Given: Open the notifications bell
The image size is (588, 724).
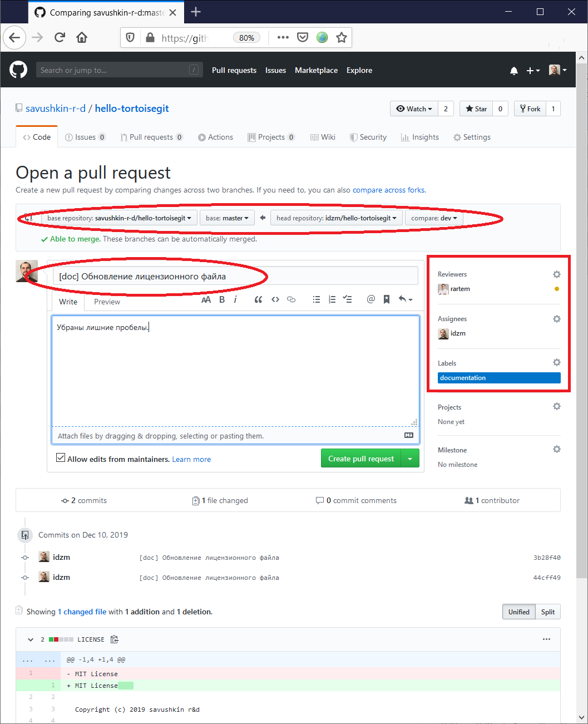Looking at the screenshot, I should point(514,71).
